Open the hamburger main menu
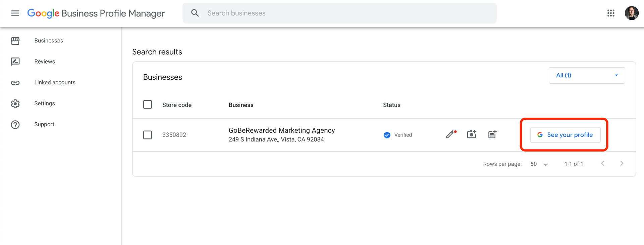This screenshot has width=644, height=245. (15, 13)
